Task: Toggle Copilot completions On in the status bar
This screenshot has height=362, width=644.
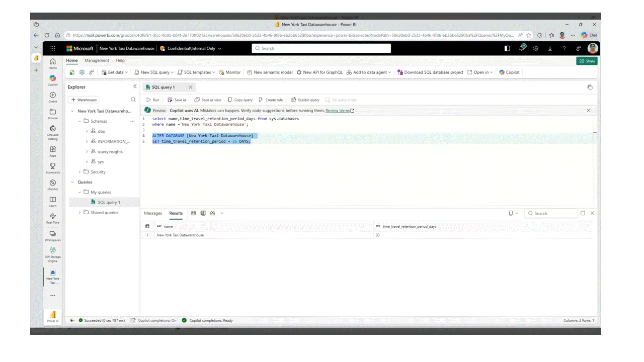Action: pos(153,320)
